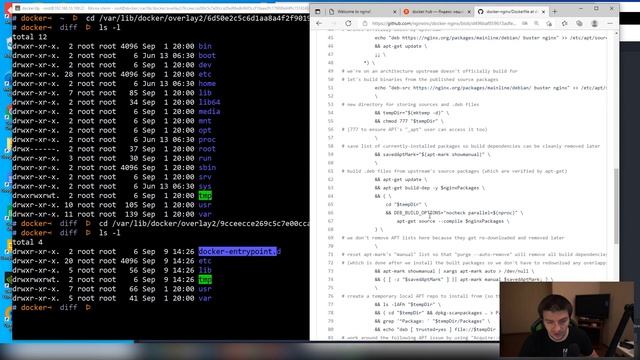Screen dimensions: 640x360
Task: Click the 'lib64' directory name in terminal
Action: coord(209,102)
